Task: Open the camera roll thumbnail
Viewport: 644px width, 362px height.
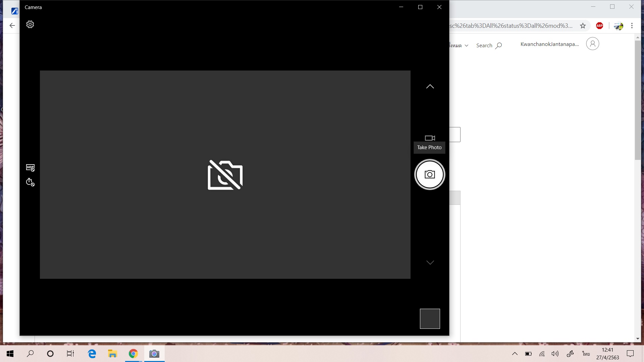Action: coord(430,319)
